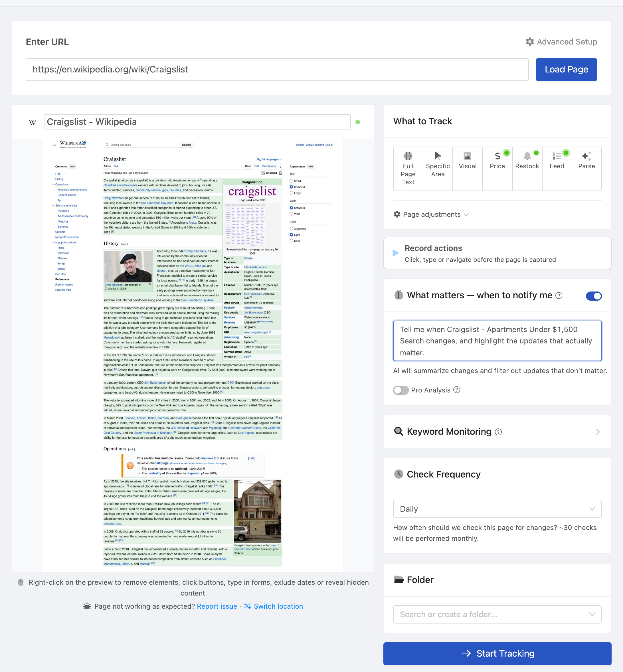The width and height of the screenshot is (623, 672).
Task: Select Automatic color radio
Action: click(x=291, y=229)
